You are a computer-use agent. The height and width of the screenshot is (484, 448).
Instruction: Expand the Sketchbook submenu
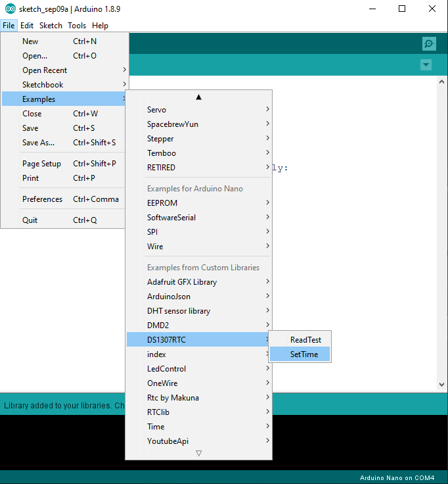pos(64,85)
